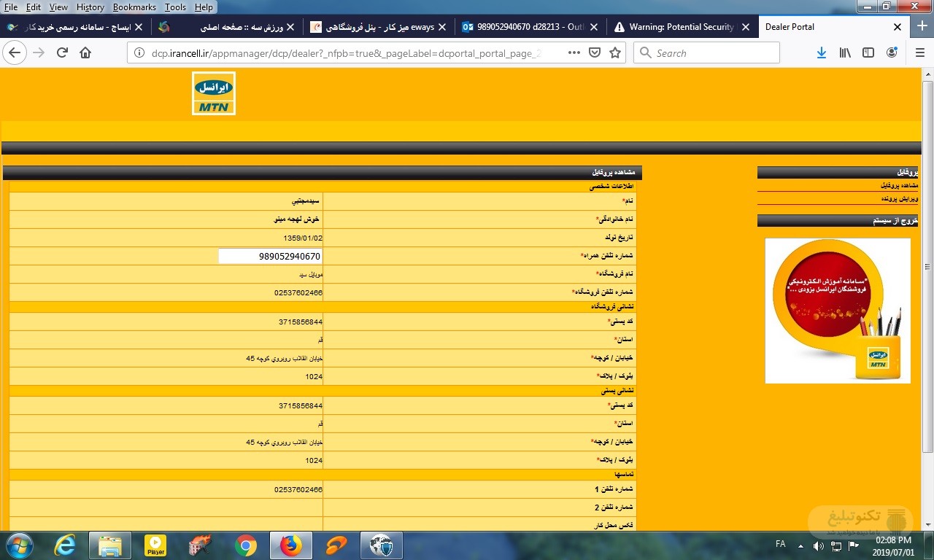The height and width of the screenshot is (560, 934).
Task: Click the Firefox reload page button
Action: tap(62, 52)
